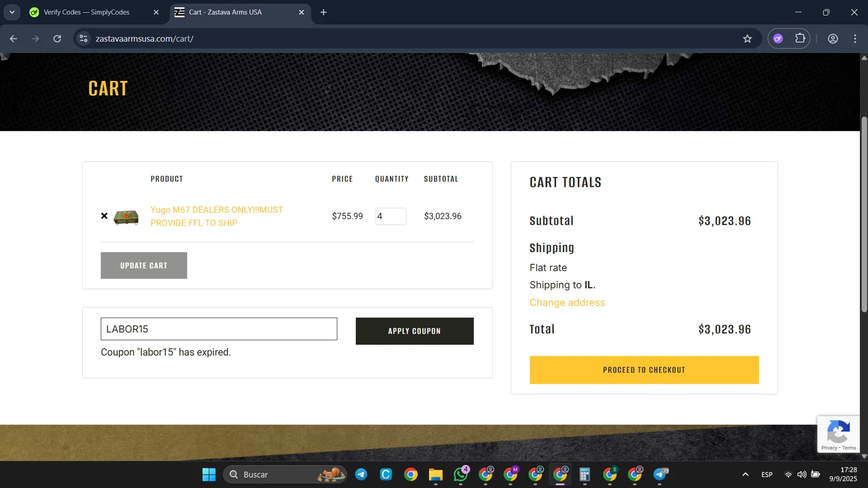This screenshot has height=488, width=868.
Task: Open a new browser tab
Action: 323,12
